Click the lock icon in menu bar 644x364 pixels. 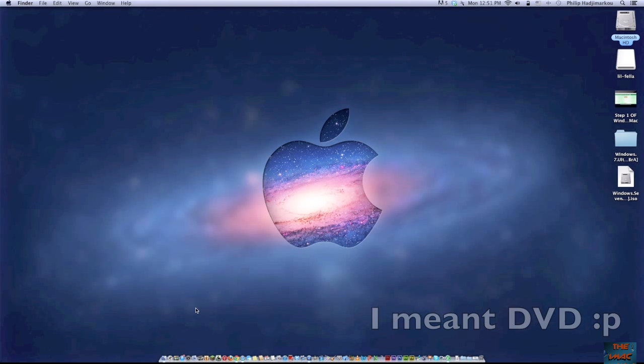click(528, 3)
